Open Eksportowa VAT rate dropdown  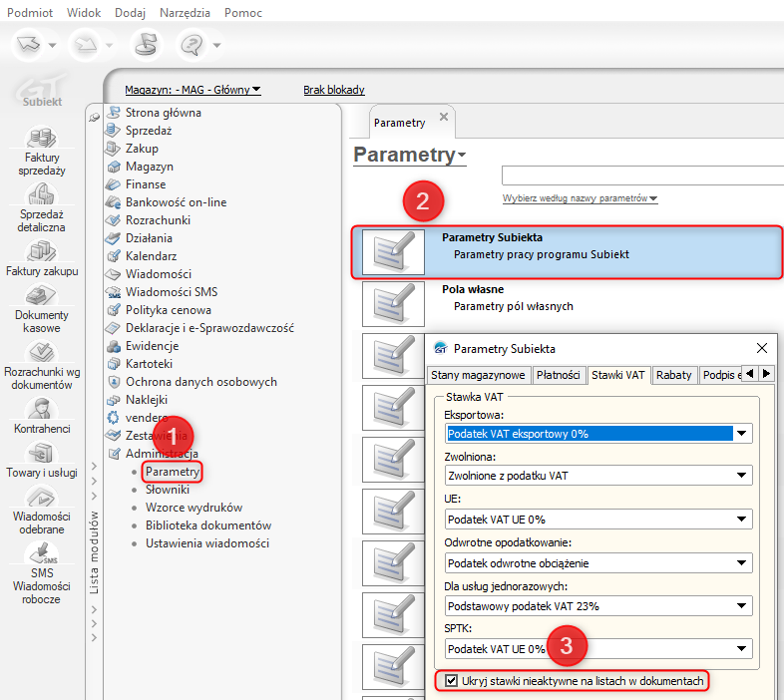pos(598,434)
